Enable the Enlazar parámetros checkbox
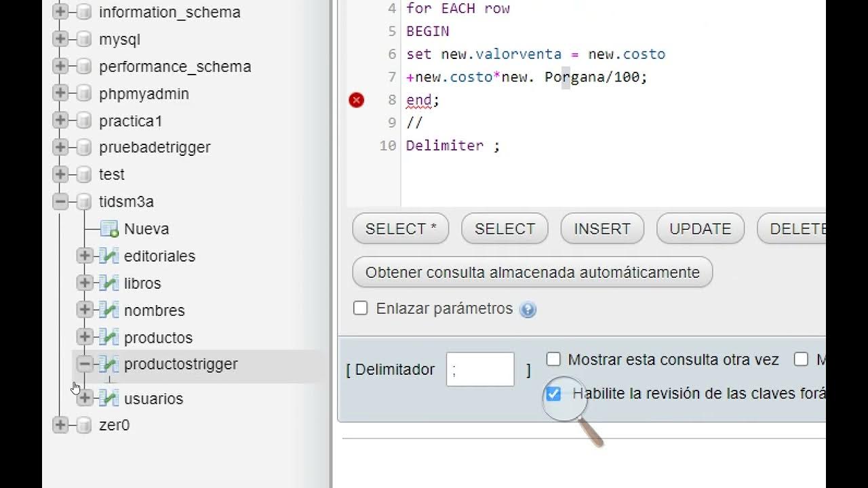 point(361,308)
